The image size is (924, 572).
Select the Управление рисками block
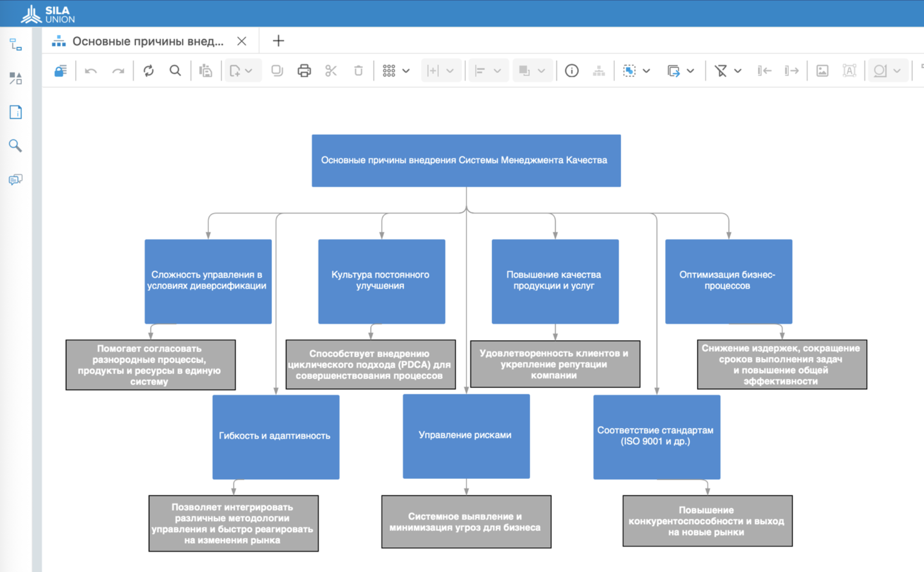tap(466, 436)
